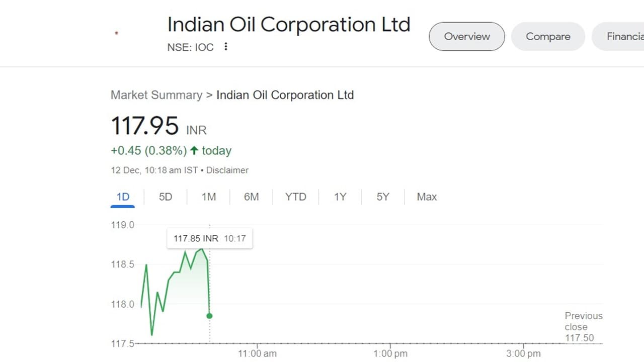Select the 1D time range
Image resolution: width=644 pixels, height=362 pixels.
(x=123, y=197)
